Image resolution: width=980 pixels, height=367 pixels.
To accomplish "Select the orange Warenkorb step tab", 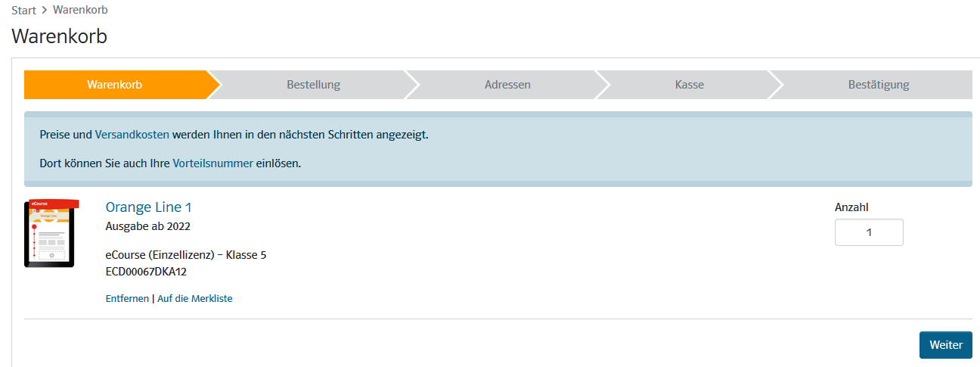I will [x=115, y=85].
